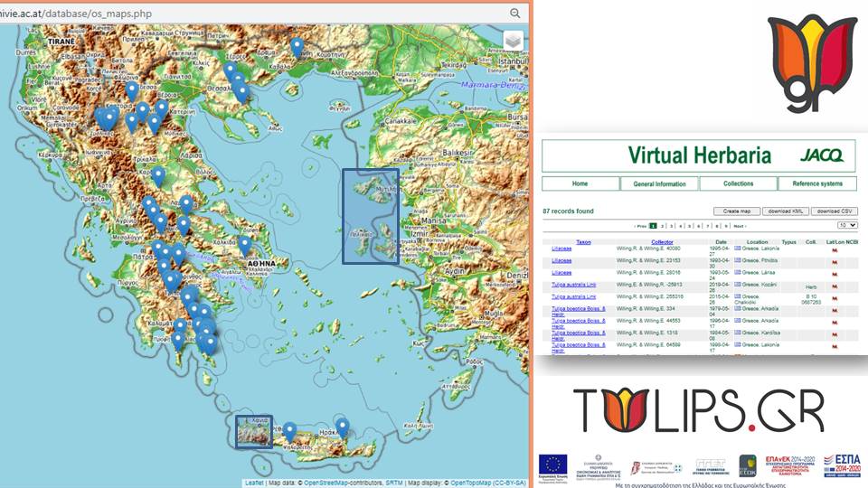Click the Prev pagination link

[640, 226]
